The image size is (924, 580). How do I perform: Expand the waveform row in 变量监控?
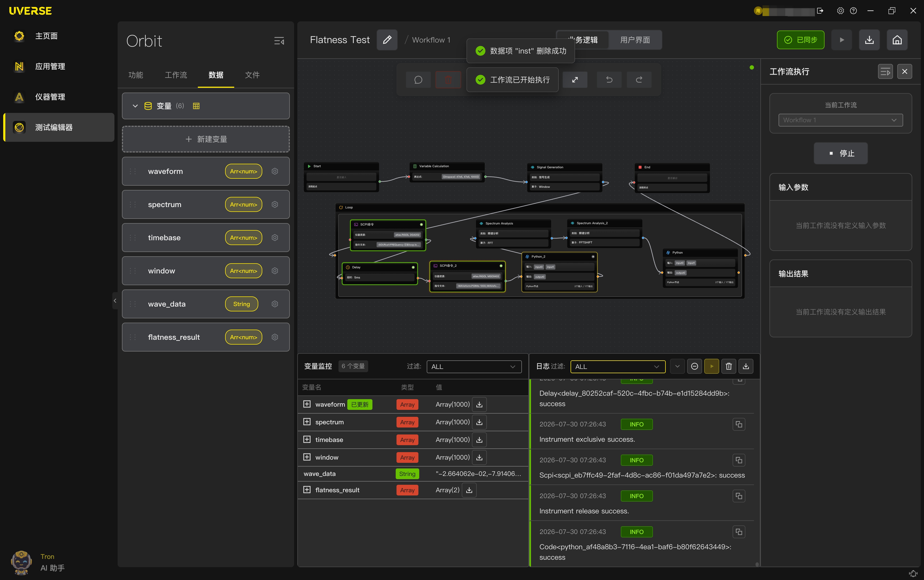tap(307, 404)
